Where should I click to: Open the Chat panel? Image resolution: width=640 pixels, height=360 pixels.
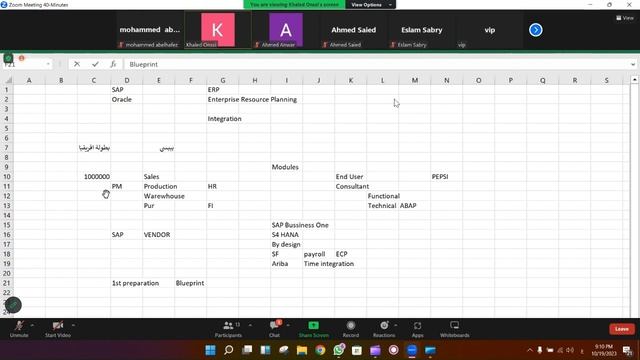tap(274, 329)
